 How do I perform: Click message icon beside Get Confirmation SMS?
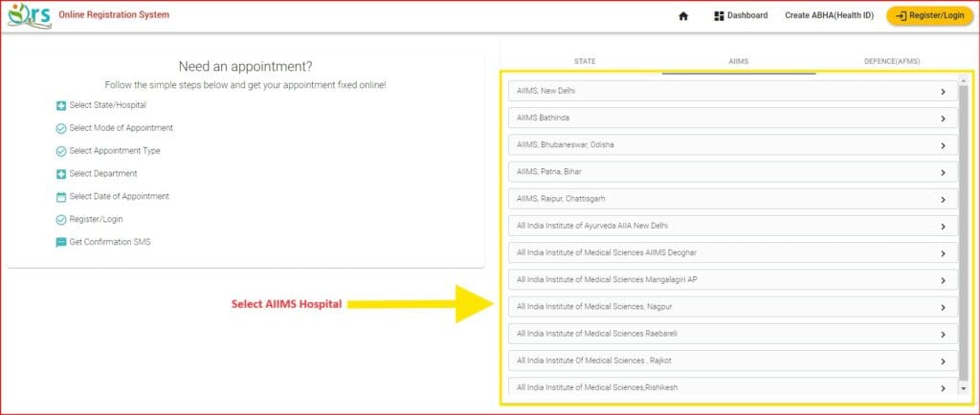[x=61, y=243]
